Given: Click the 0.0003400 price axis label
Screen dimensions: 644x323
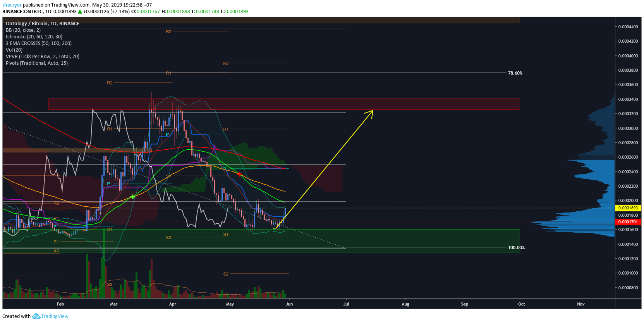Looking at the screenshot, I should coord(628,99).
